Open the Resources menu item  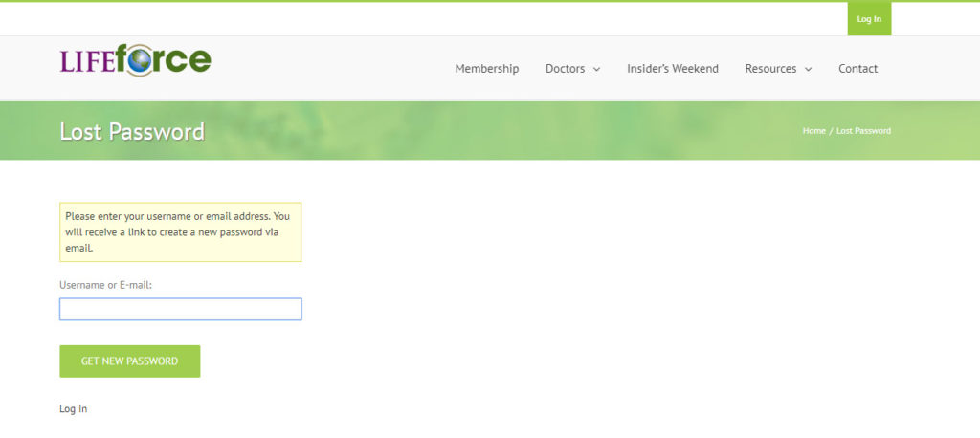[x=770, y=69]
